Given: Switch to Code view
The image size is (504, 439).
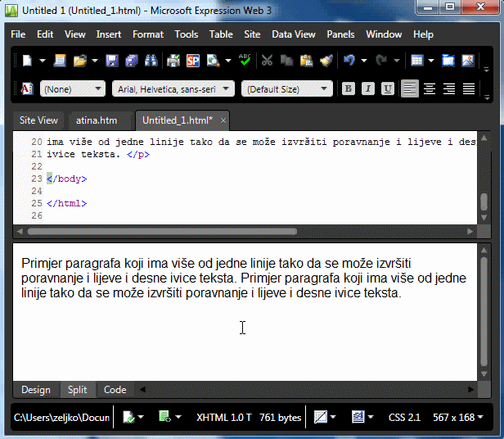Looking at the screenshot, I should pyautogui.click(x=115, y=390).
